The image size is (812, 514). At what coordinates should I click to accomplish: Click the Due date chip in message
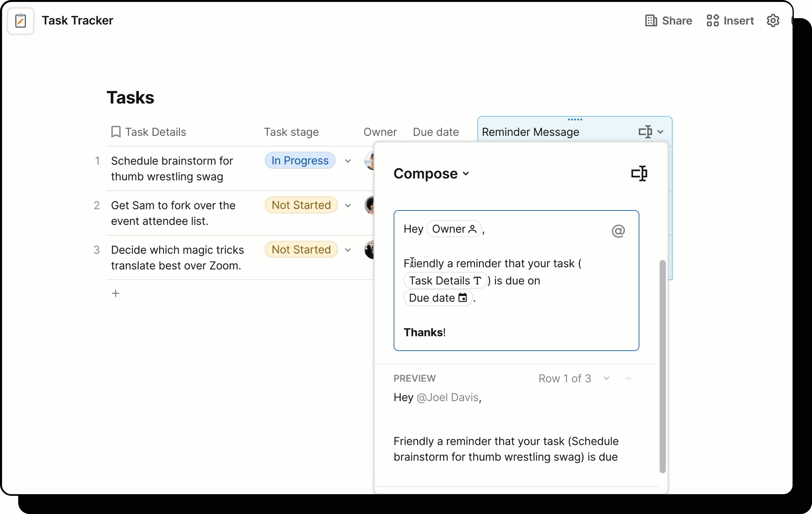(438, 298)
